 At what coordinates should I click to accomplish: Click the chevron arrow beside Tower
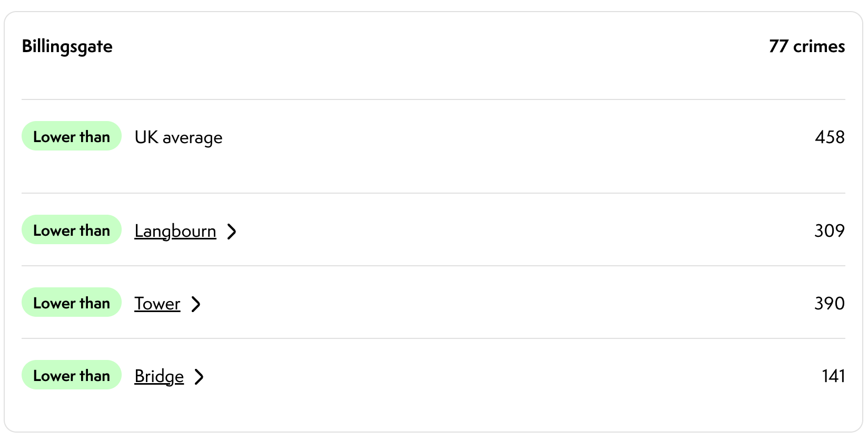(x=196, y=304)
